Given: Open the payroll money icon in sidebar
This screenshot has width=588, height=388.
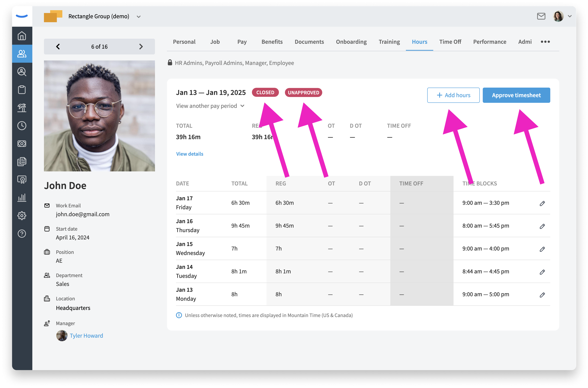Looking at the screenshot, I should pyautogui.click(x=22, y=144).
